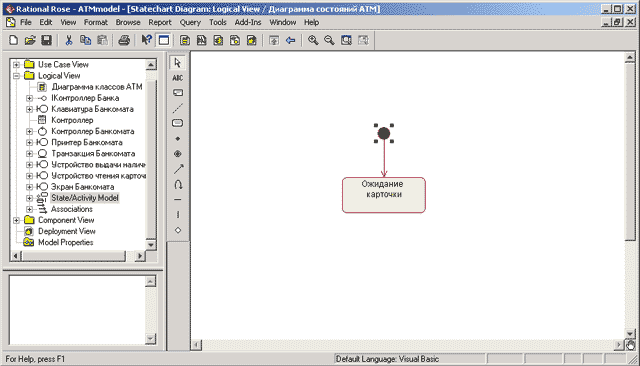Open the File menu
The height and width of the screenshot is (366, 640).
click(26, 22)
